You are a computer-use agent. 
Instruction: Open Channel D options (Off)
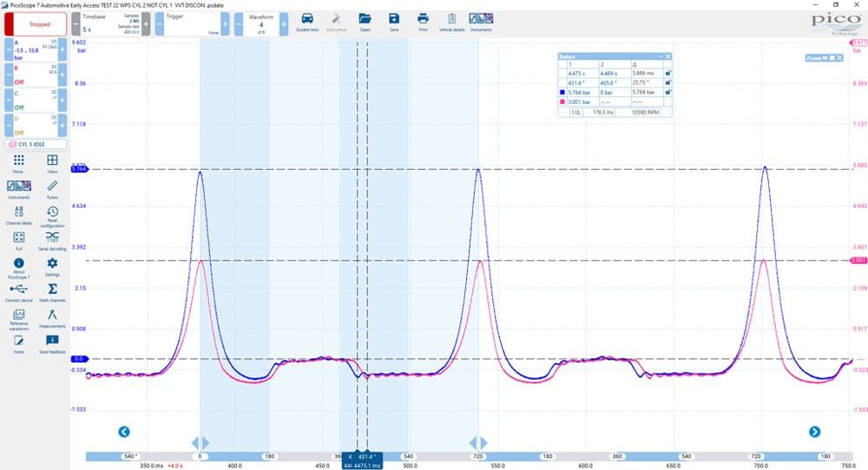(x=36, y=126)
